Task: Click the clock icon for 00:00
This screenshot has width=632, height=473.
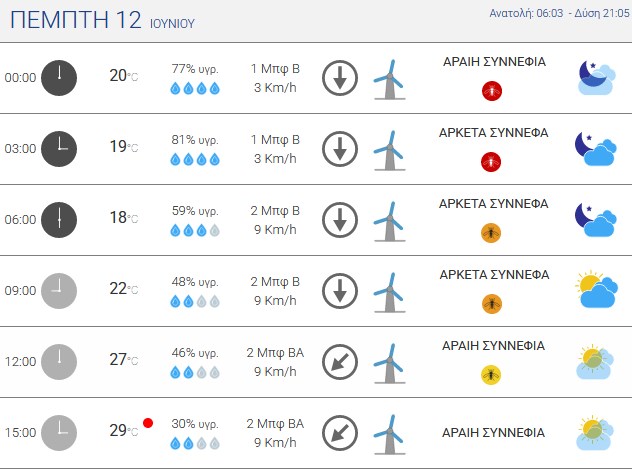Action: [59, 78]
